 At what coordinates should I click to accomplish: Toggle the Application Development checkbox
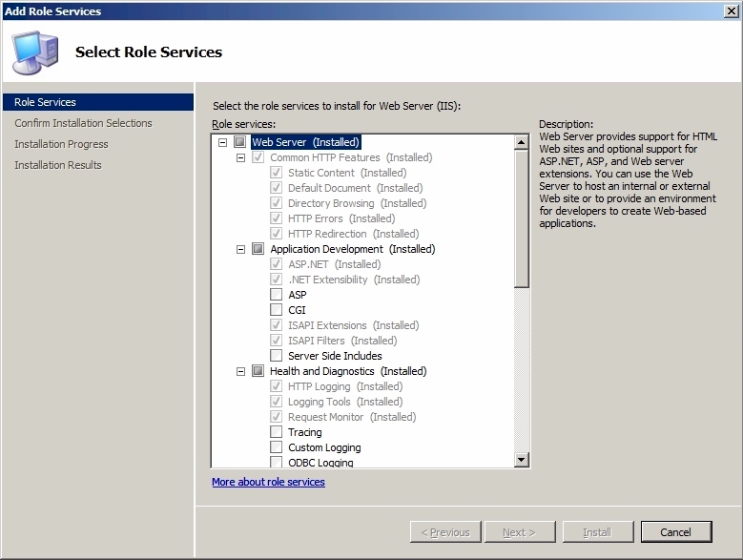tap(258, 249)
